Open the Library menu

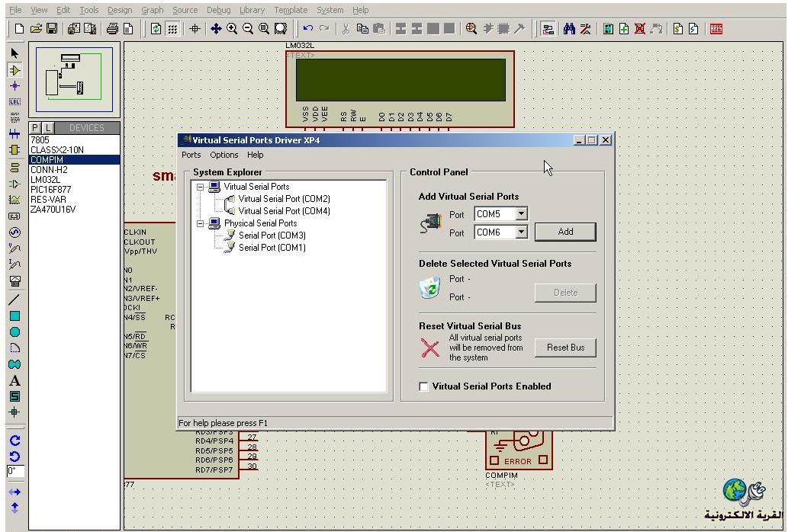[252, 10]
